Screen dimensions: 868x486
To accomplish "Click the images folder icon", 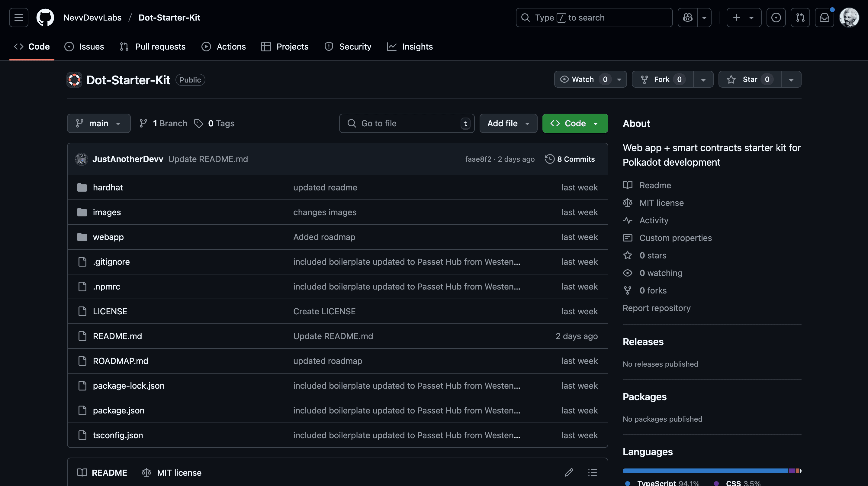I will 82,212.
